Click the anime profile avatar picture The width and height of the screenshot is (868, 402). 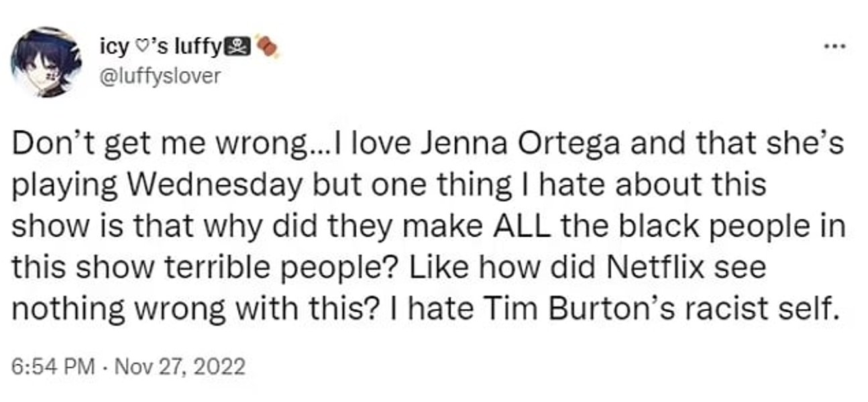(46, 62)
